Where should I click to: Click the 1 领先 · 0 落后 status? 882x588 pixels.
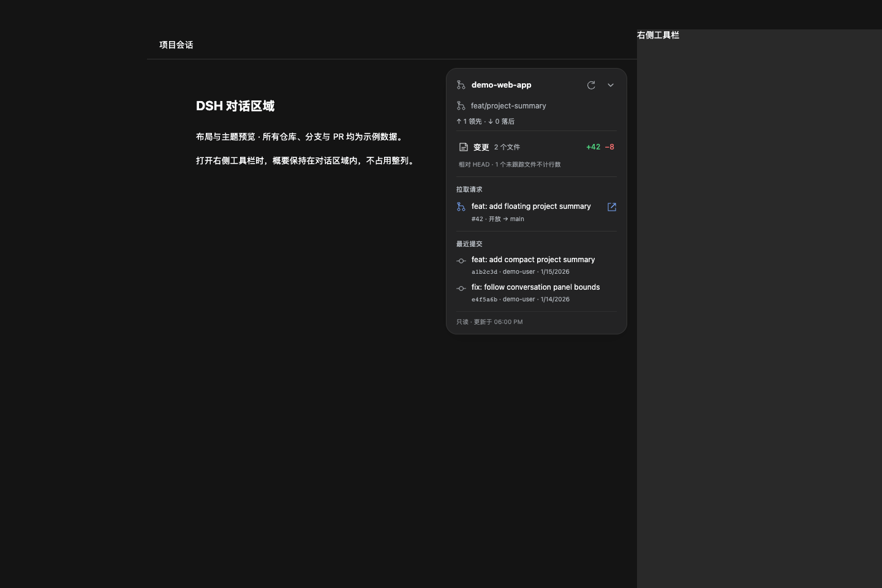(486, 121)
